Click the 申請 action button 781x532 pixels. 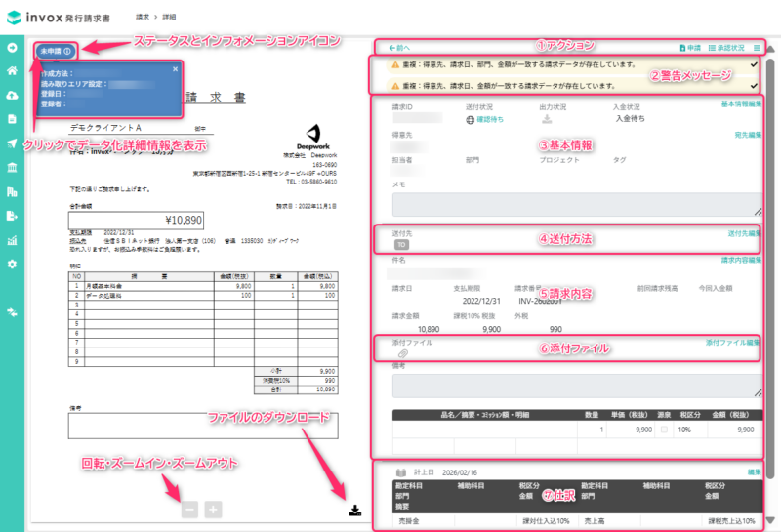pos(690,48)
